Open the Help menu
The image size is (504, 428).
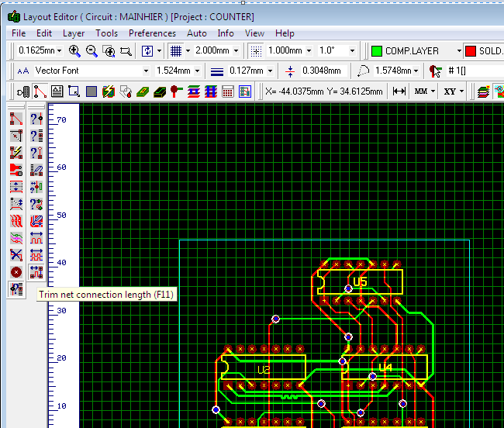tap(285, 33)
